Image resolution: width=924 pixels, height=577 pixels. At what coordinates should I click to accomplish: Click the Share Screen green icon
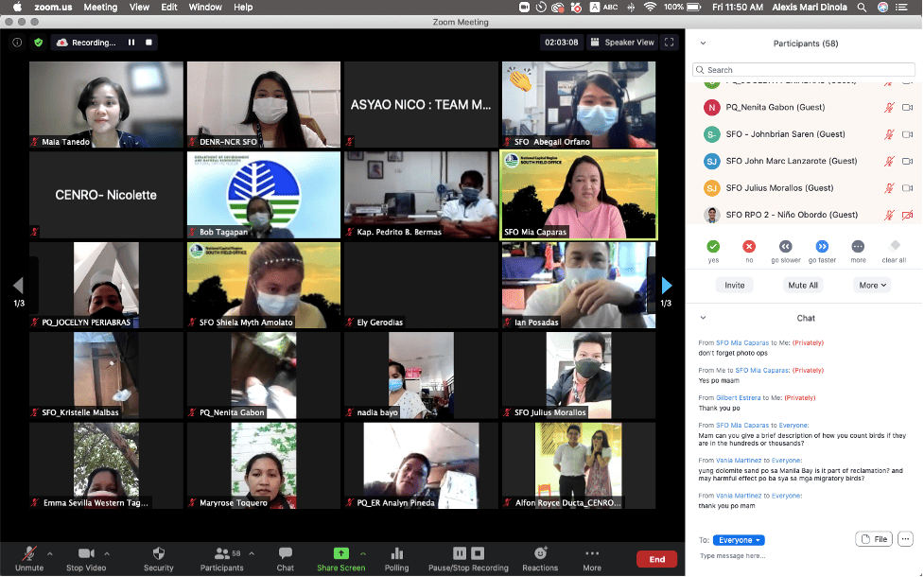tap(340, 553)
